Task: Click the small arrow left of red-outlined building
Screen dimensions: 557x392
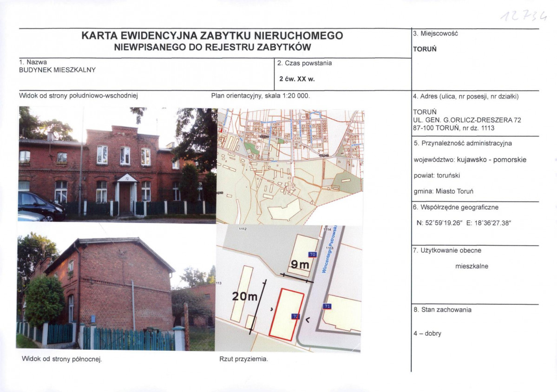Action: tap(270, 308)
